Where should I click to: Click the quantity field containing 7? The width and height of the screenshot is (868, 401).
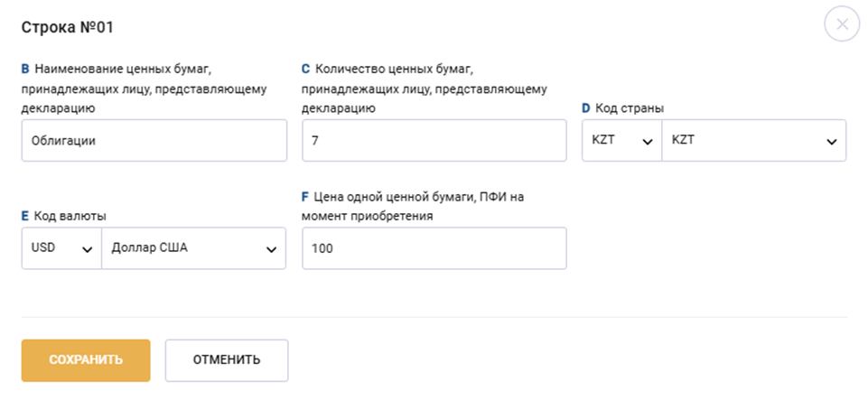click(434, 141)
